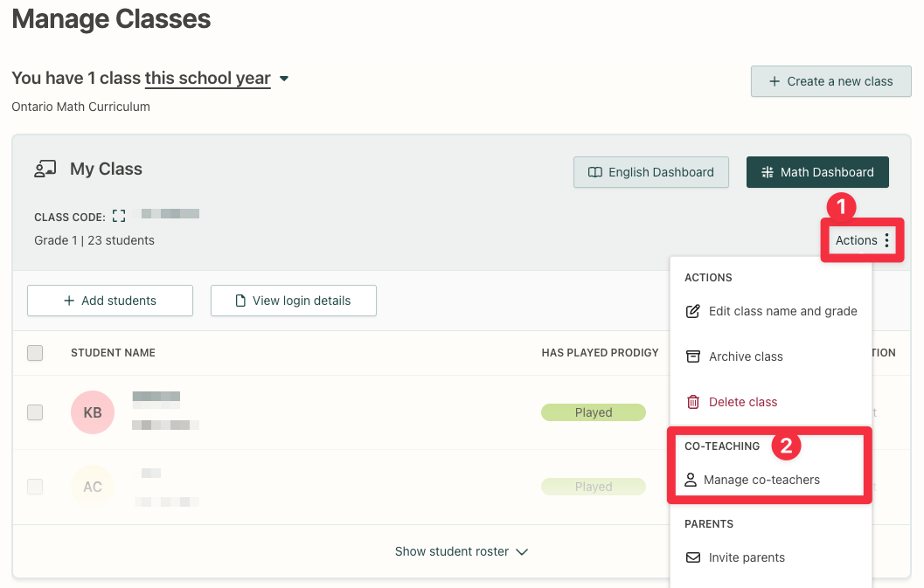Click the STUDENT NAME column header

pyautogui.click(x=113, y=352)
